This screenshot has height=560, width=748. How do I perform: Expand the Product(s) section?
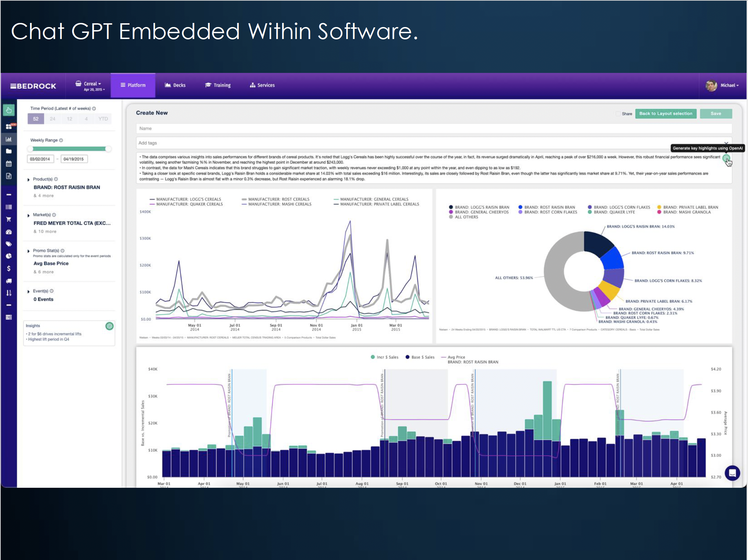coord(29,179)
